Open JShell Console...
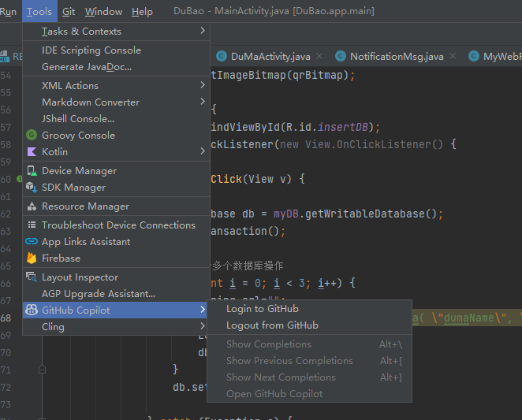This screenshot has height=420, width=522. pyautogui.click(x=116, y=119)
